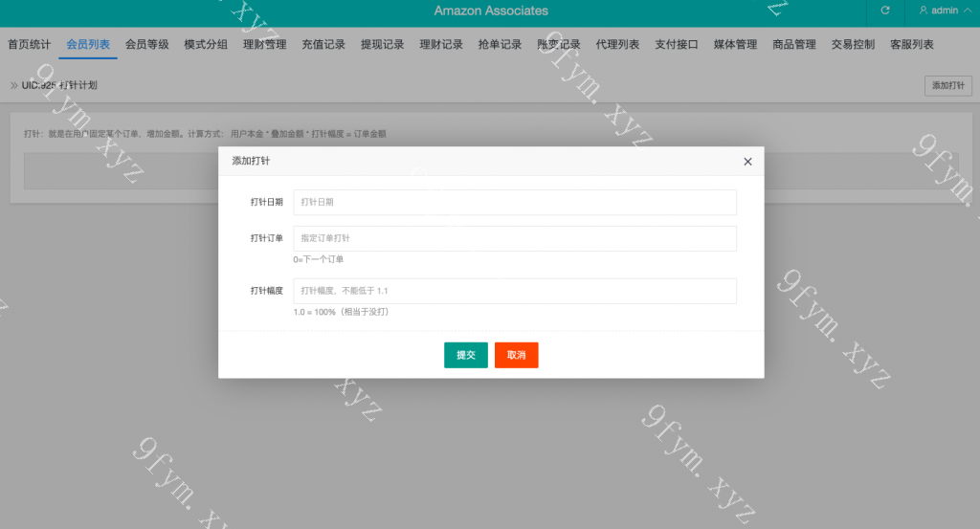Click the refresh icon in header

click(x=885, y=10)
